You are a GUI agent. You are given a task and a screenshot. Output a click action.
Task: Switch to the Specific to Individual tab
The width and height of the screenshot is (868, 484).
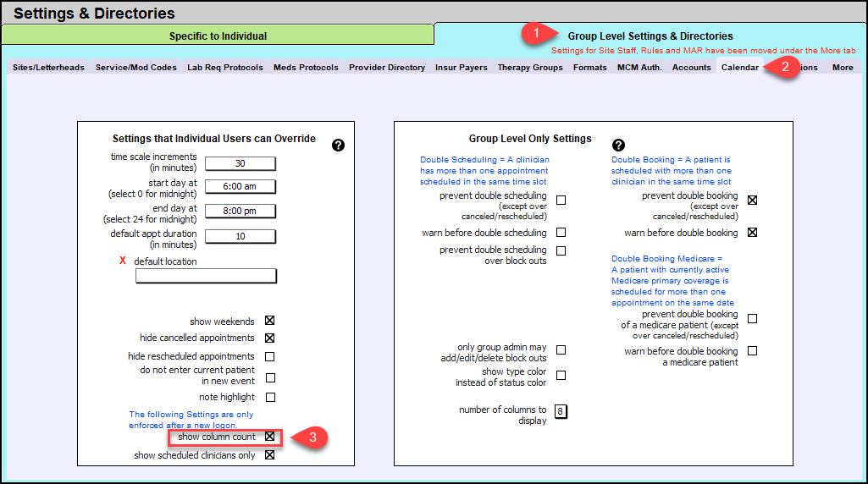coord(218,36)
